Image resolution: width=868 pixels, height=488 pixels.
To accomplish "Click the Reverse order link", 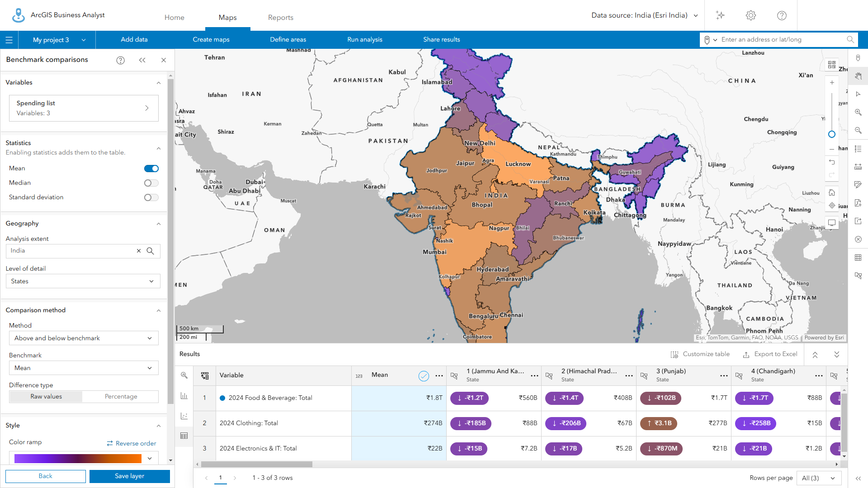I will click(132, 443).
